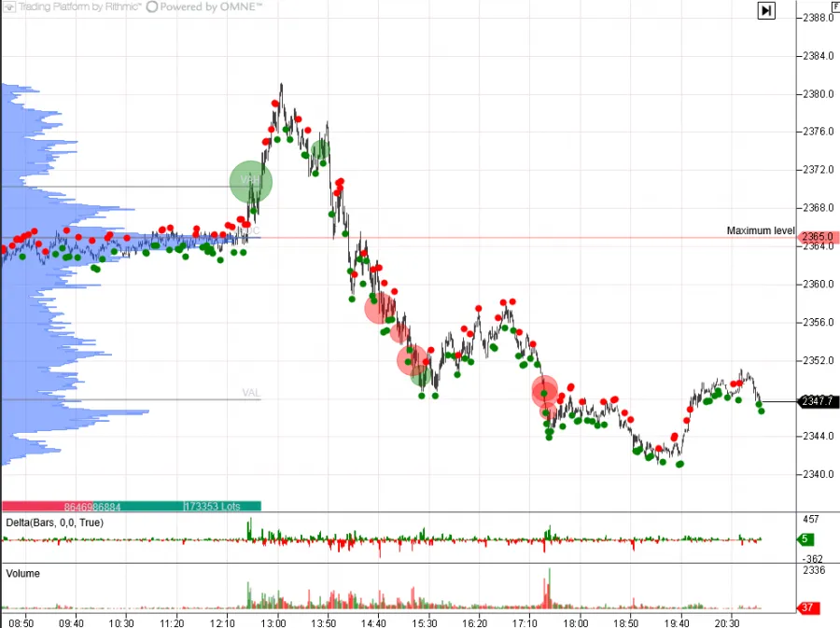
Task: Click the red 2365.0 price level tag
Action: [x=817, y=238]
